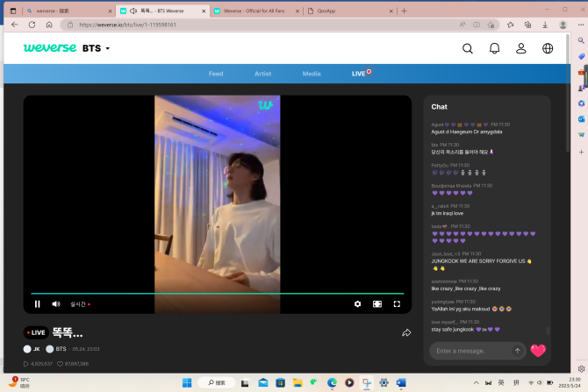This screenshot has height=392, width=588.
Task: Pause the live video
Action: click(38, 303)
